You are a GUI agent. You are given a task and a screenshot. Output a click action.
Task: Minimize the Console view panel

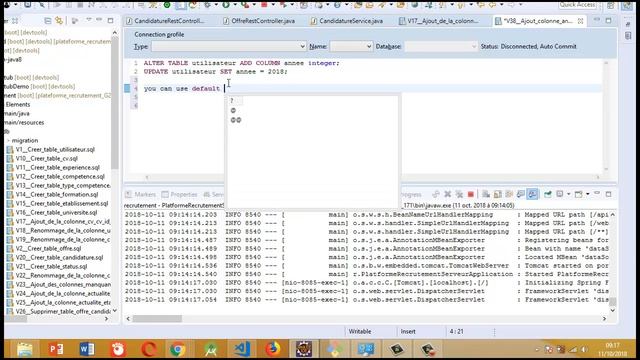(597, 194)
